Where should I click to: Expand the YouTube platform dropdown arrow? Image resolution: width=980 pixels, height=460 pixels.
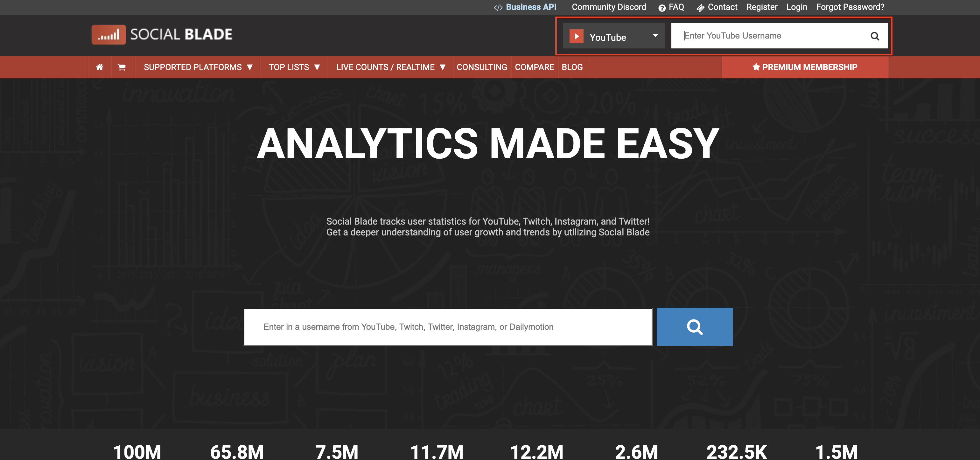tap(655, 35)
